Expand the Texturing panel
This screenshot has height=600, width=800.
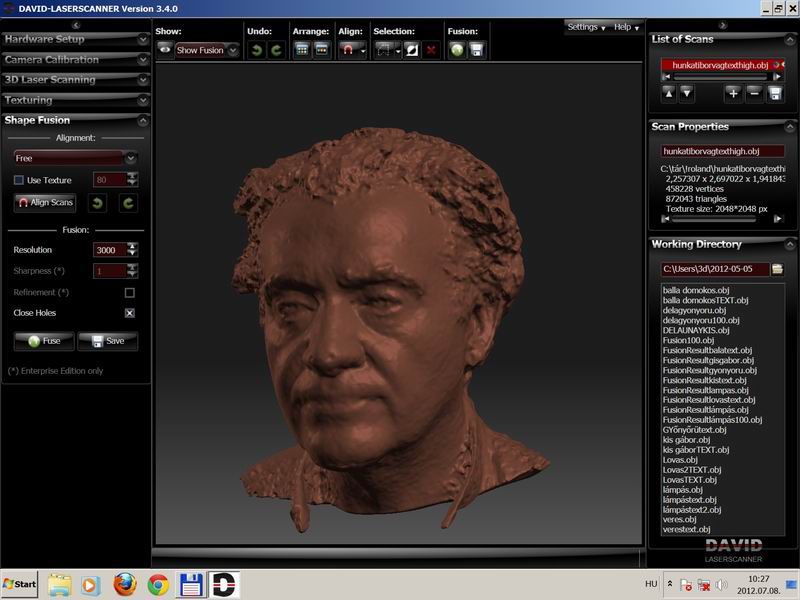75,100
